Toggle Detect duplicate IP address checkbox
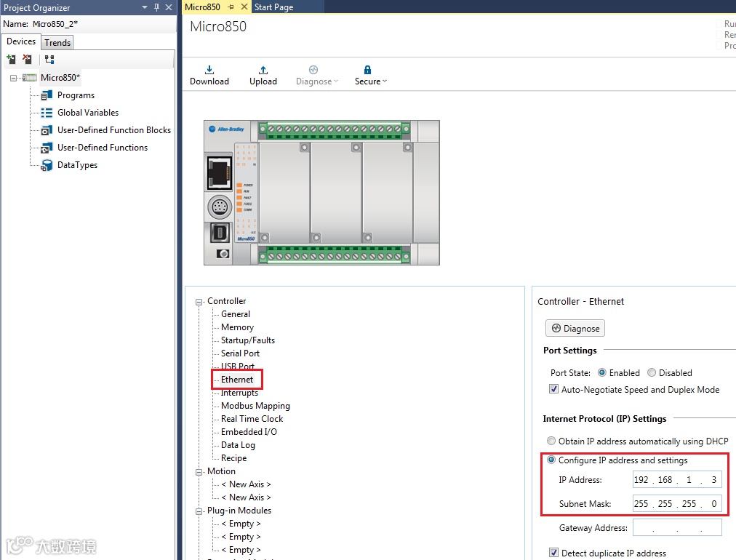This screenshot has height=560, width=736. (x=554, y=553)
